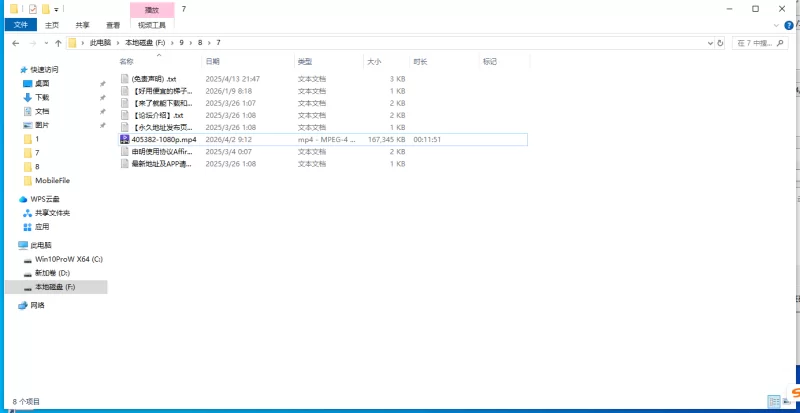The height and width of the screenshot is (413, 800).
Task: Refresh the current folder view
Action: [722, 43]
